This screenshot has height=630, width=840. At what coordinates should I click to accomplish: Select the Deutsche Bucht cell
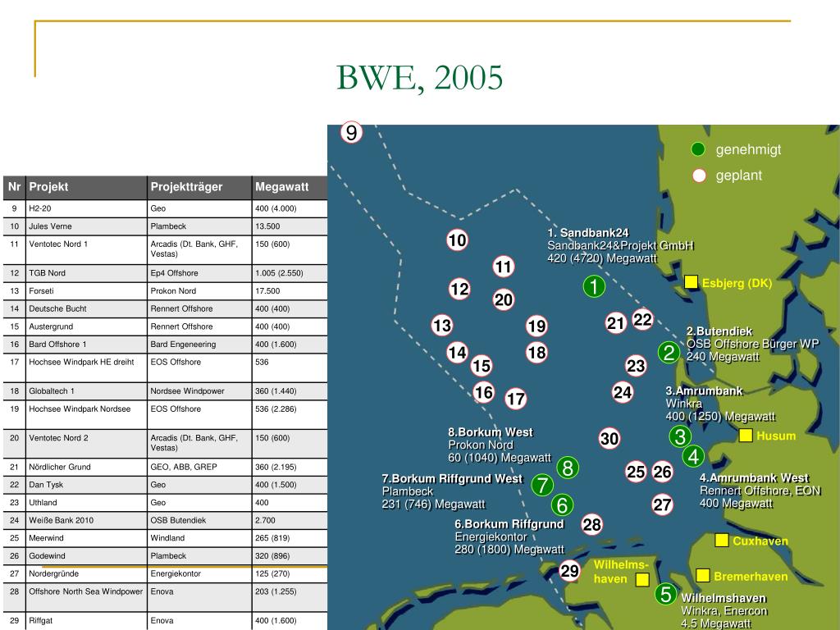click(x=86, y=308)
